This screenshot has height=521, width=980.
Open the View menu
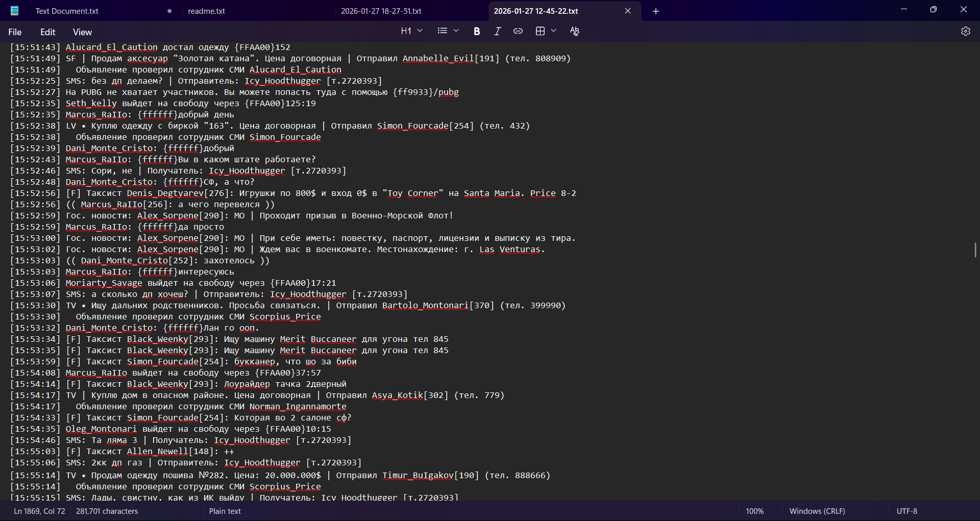(82, 32)
